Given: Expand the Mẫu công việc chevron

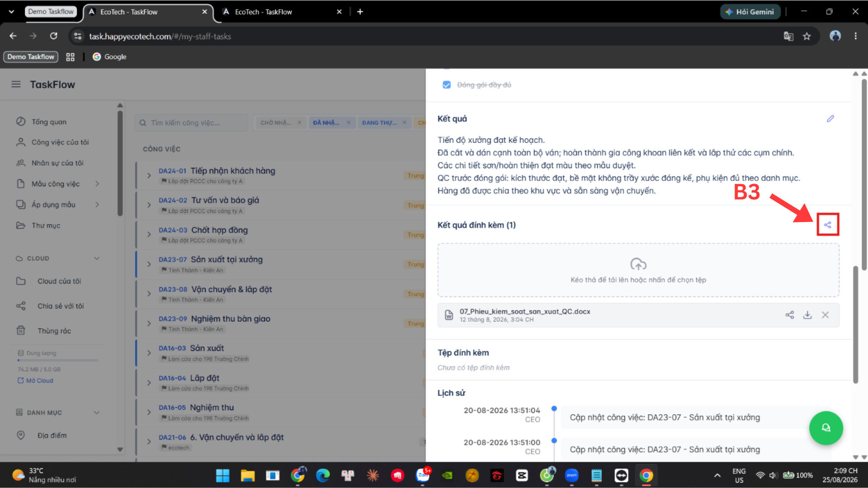Looking at the screenshot, I should pos(97,184).
